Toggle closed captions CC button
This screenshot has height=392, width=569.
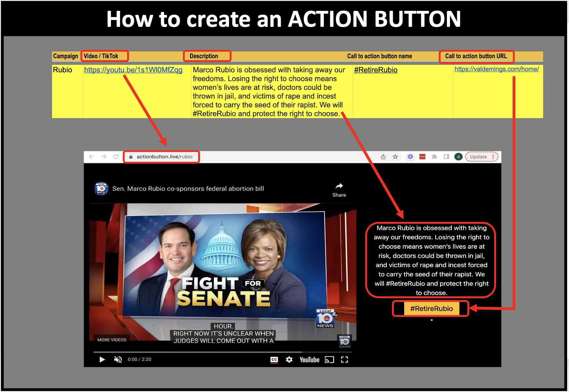pyautogui.click(x=274, y=360)
